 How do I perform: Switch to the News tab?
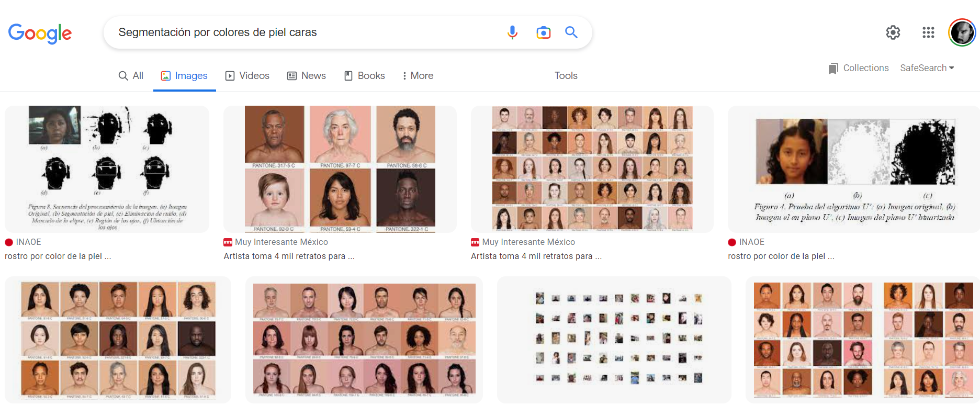tap(307, 76)
